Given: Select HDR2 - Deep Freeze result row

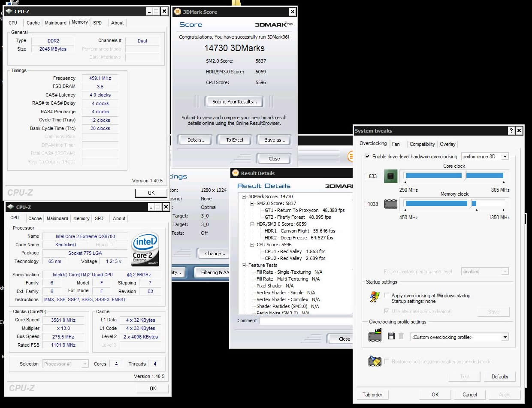Looking at the screenshot, I should (x=299, y=238).
